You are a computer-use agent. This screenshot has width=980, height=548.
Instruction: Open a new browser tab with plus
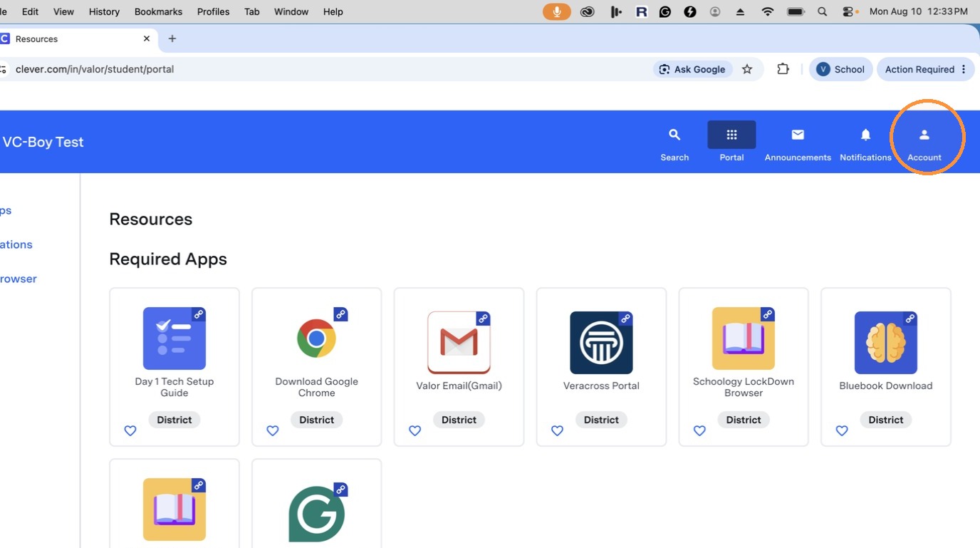tap(172, 38)
